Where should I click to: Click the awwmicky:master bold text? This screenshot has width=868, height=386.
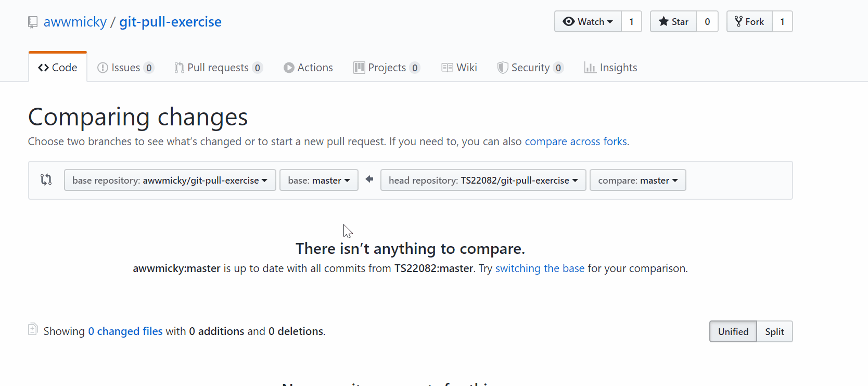coord(176,268)
